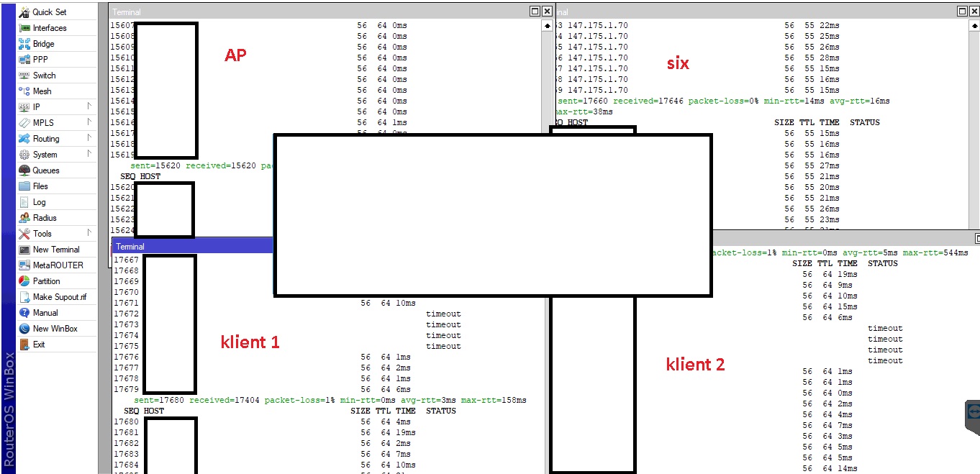Open Interfaces via its sidebar icon
The height and width of the screenshot is (474, 980).
24,28
